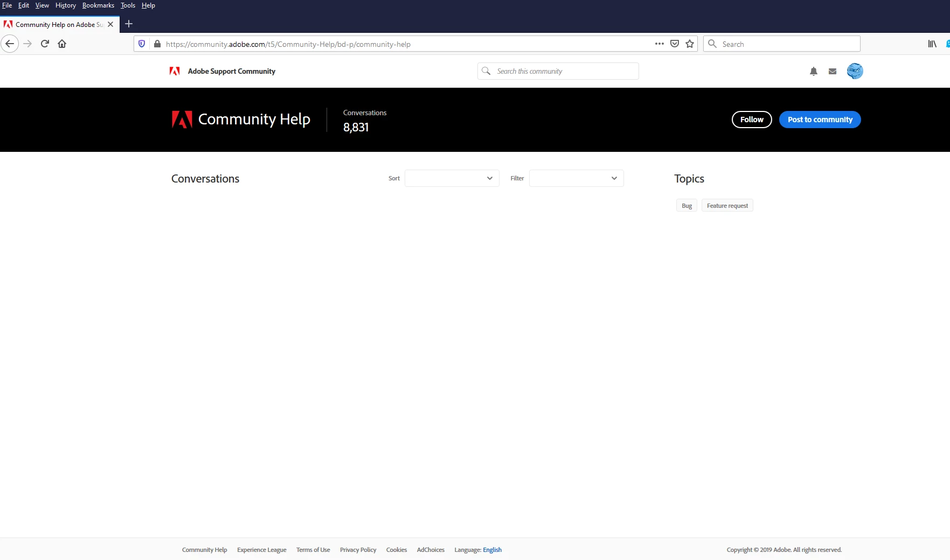This screenshot has height=560, width=950.
Task: Click the Follow button
Action: tap(752, 120)
